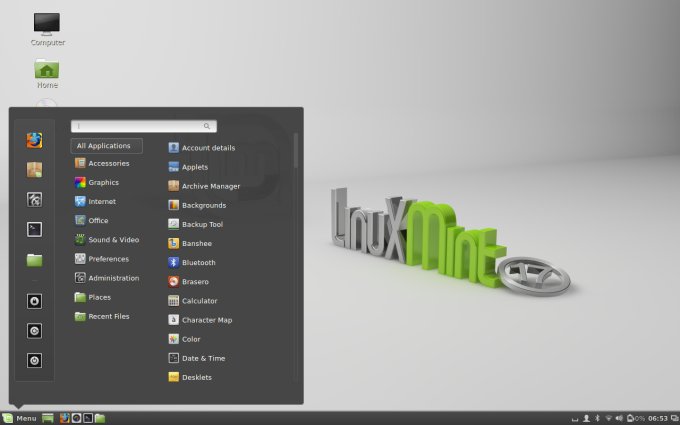Click the Menu button on the panel
This screenshot has width=680, height=425.
20,418
